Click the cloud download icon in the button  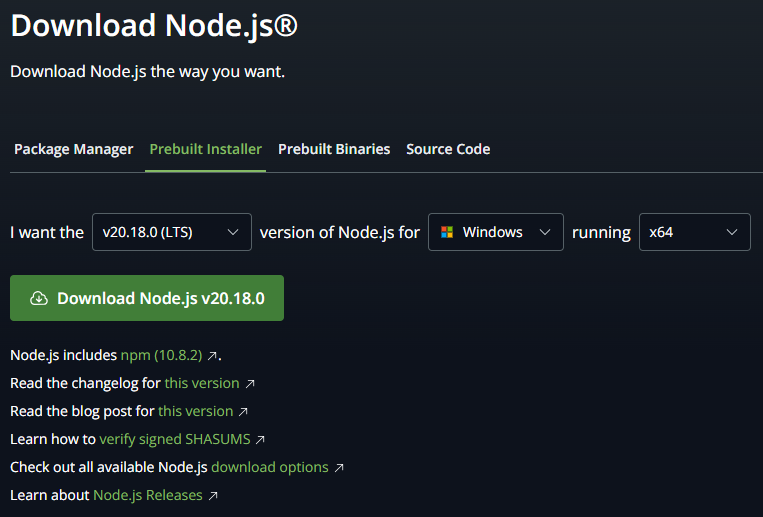coord(39,298)
